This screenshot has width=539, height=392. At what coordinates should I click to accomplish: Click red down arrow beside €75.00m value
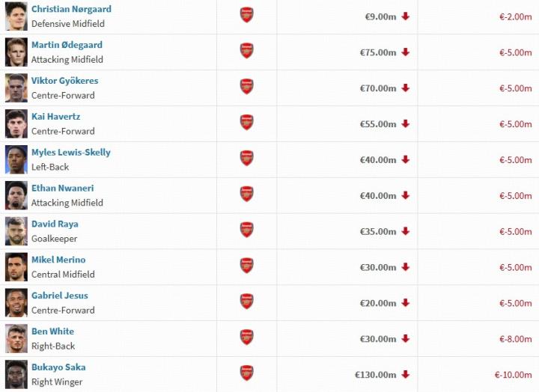pos(406,52)
